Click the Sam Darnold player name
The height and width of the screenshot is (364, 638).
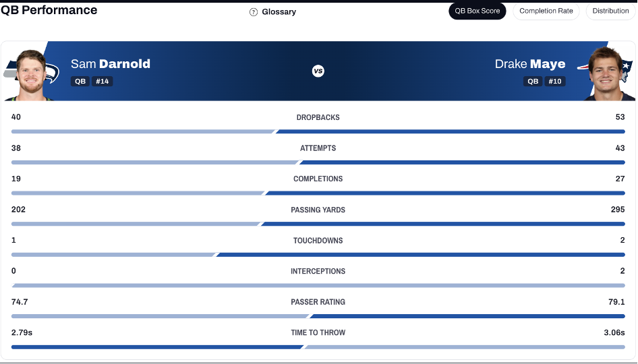110,64
